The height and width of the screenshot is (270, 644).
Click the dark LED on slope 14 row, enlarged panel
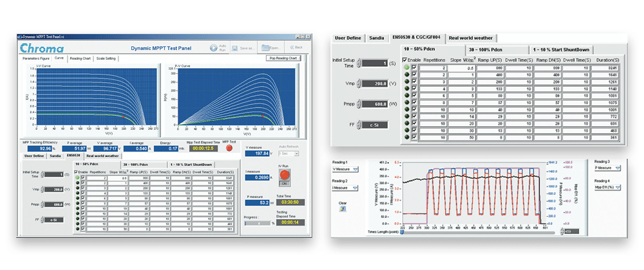(407, 116)
